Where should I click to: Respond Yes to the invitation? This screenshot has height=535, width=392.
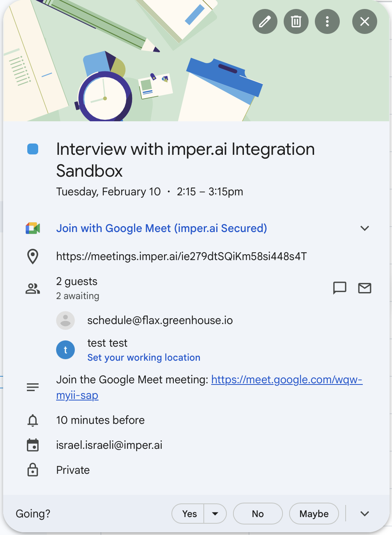click(x=189, y=514)
